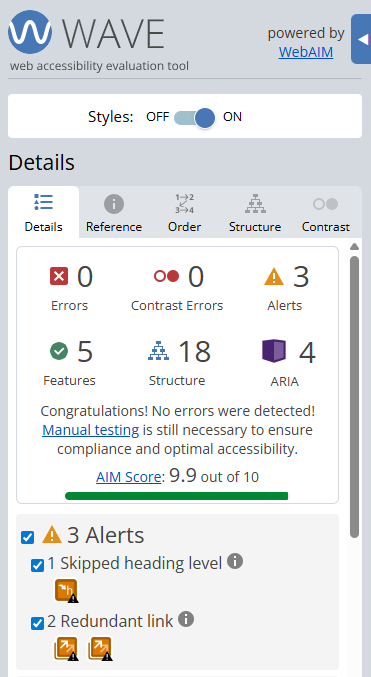Screen dimensions: 371x677
Task: Click the red Errors icon
Action: pos(59,276)
